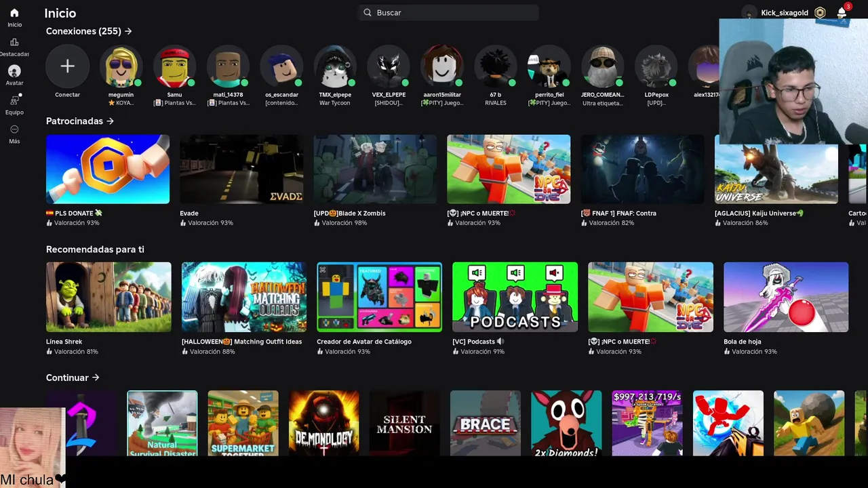Expand the Conexiones (255) list

click(89, 31)
